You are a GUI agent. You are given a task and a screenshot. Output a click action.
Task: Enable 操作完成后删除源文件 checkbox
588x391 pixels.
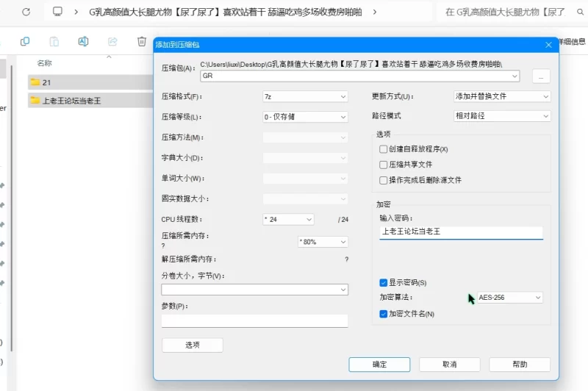[383, 180]
